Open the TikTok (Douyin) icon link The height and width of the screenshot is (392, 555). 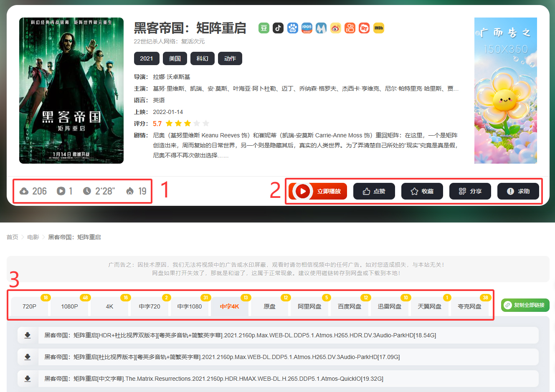pyautogui.click(x=278, y=28)
